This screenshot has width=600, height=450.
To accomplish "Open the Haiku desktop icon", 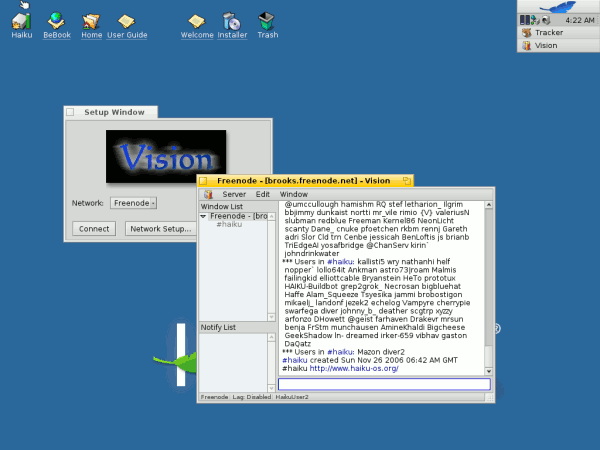I will pyautogui.click(x=21, y=21).
